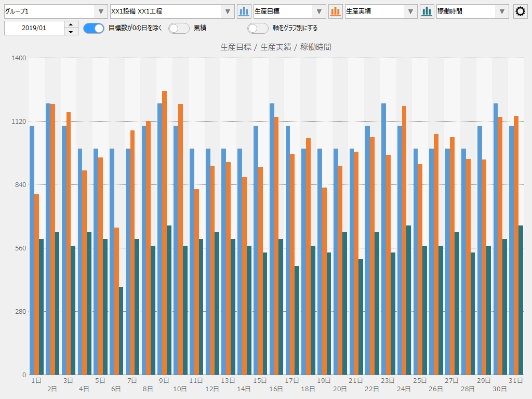The width and height of the screenshot is (532, 399).
Task: Open the 生産実績 dropdown
Action: pyautogui.click(x=381, y=11)
